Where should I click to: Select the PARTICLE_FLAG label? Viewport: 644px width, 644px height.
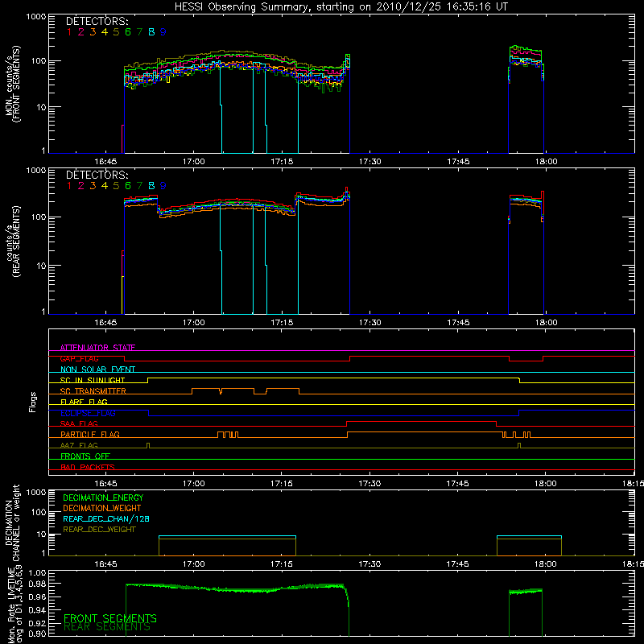(90, 434)
